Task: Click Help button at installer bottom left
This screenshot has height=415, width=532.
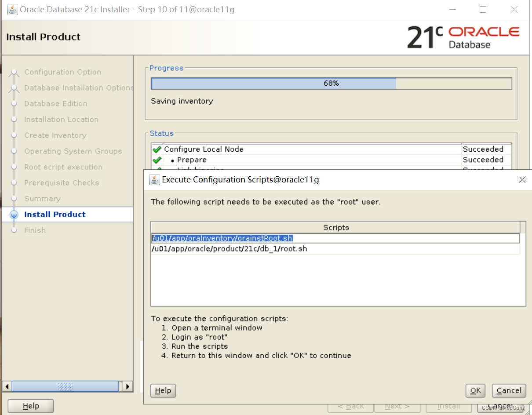Action: 31,406
